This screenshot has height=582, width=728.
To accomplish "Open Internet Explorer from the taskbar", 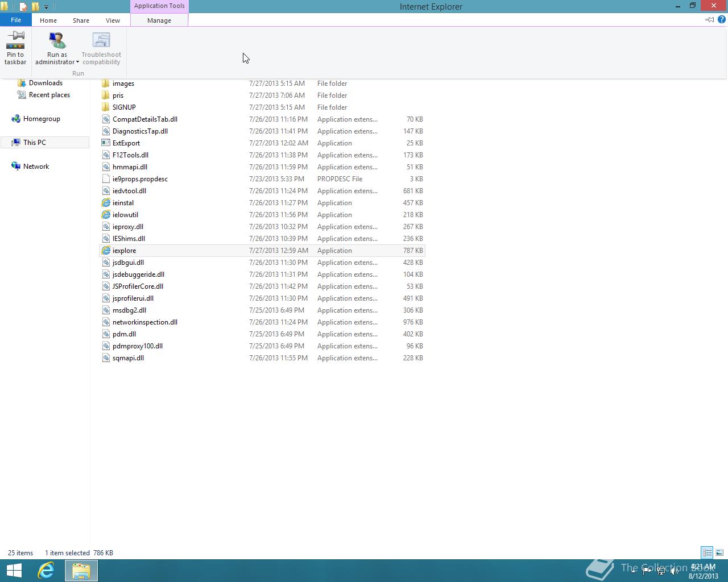I will click(46, 571).
